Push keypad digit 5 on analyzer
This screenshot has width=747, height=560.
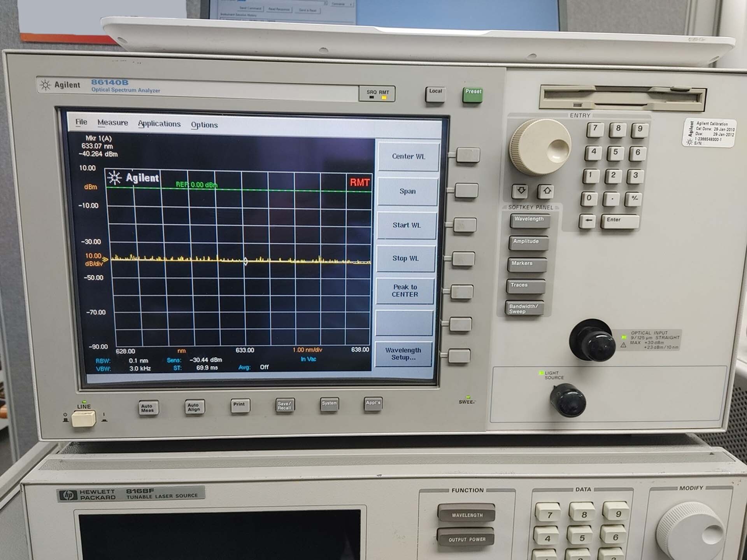coord(615,153)
